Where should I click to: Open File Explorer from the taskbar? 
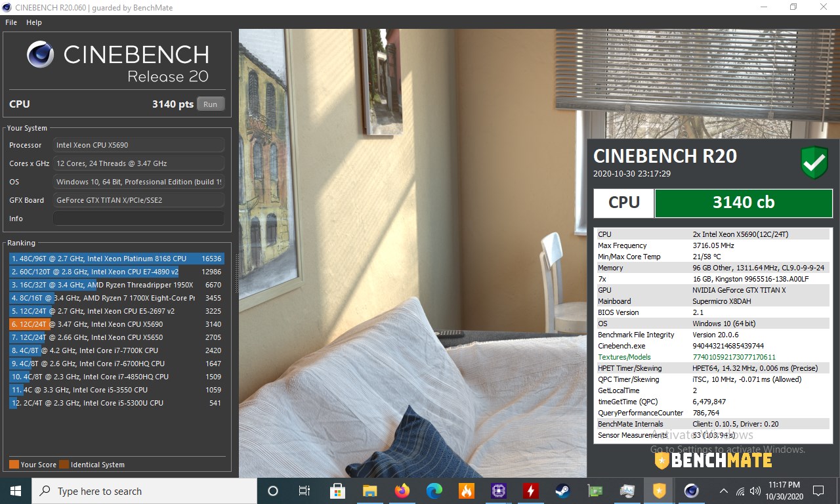click(370, 491)
